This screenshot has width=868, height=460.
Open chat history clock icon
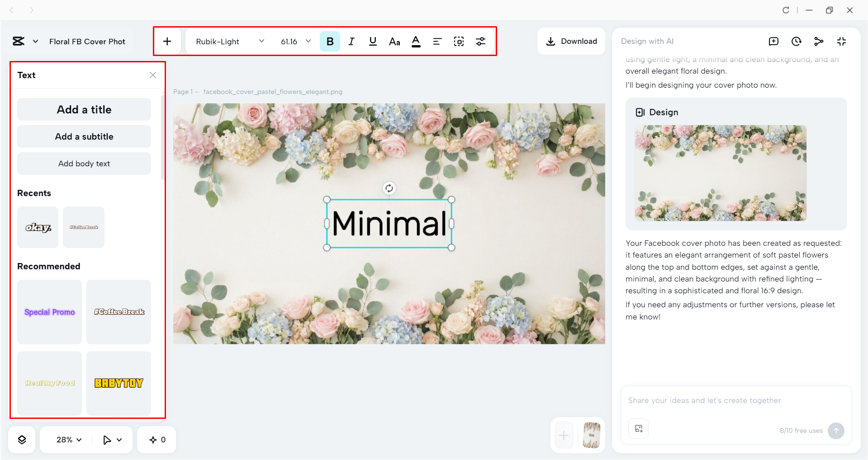pos(796,41)
